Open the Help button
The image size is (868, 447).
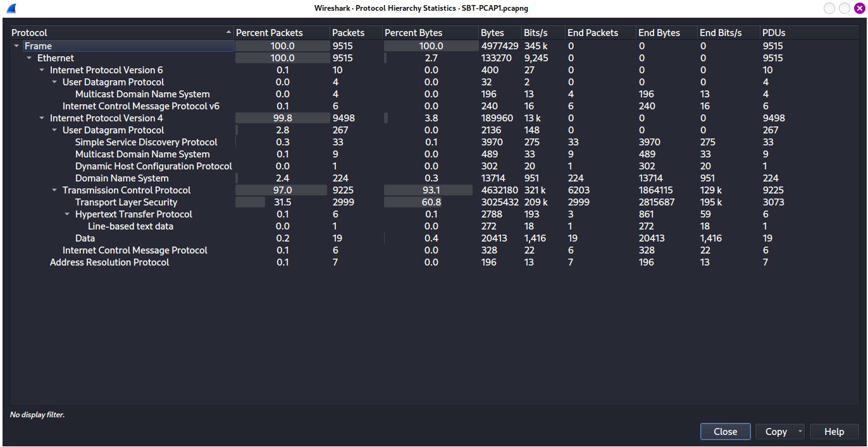[x=834, y=432]
